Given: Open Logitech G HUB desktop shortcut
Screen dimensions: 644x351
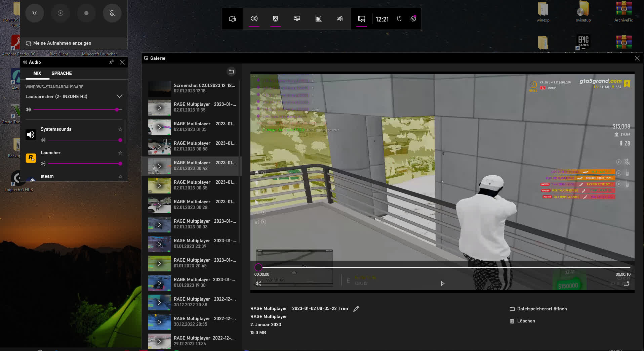Looking at the screenshot, I should coord(18,181).
